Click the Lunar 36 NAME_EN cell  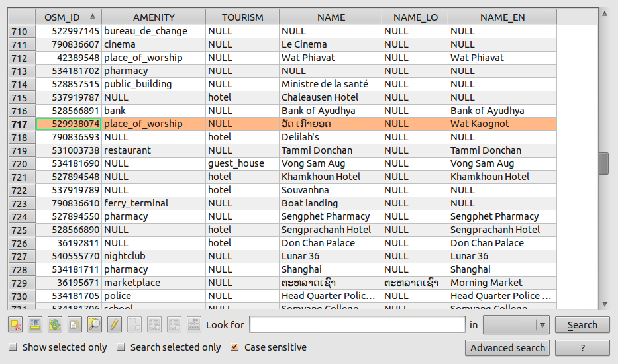pyautogui.click(x=503, y=257)
